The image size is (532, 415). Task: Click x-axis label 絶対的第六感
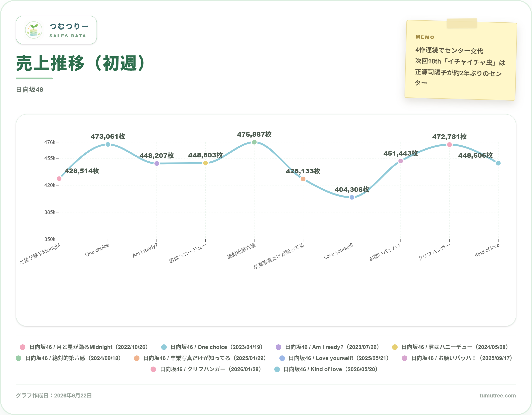pos(241,251)
